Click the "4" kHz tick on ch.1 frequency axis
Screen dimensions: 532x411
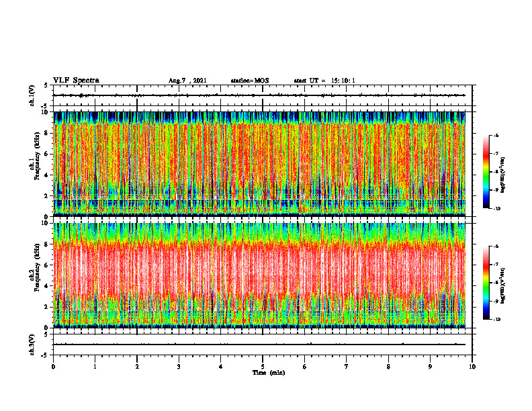(46, 175)
